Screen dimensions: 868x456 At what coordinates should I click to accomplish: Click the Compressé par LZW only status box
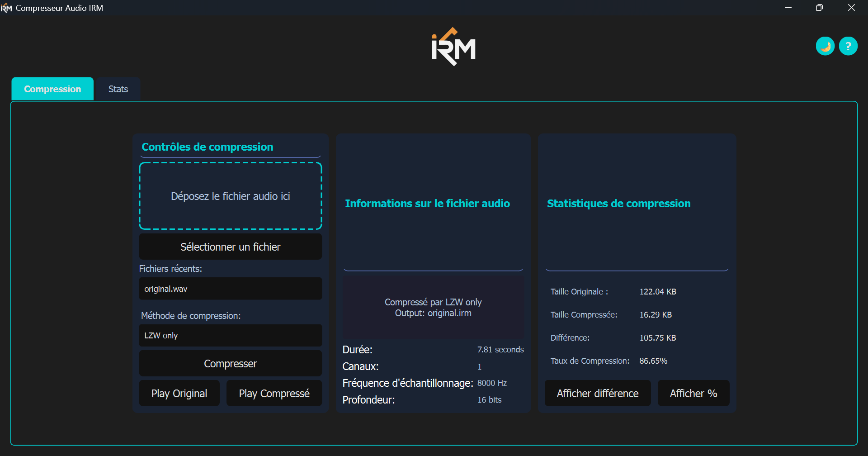click(x=433, y=308)
